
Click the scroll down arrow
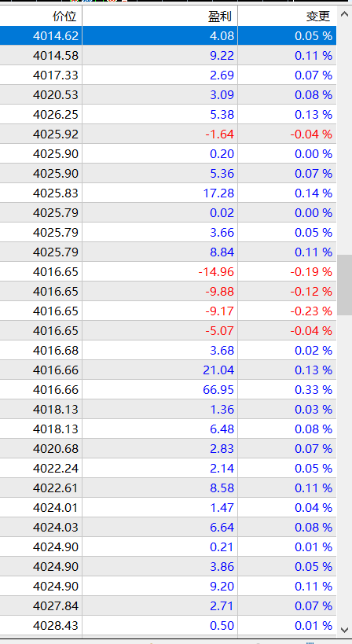point(344,629)
